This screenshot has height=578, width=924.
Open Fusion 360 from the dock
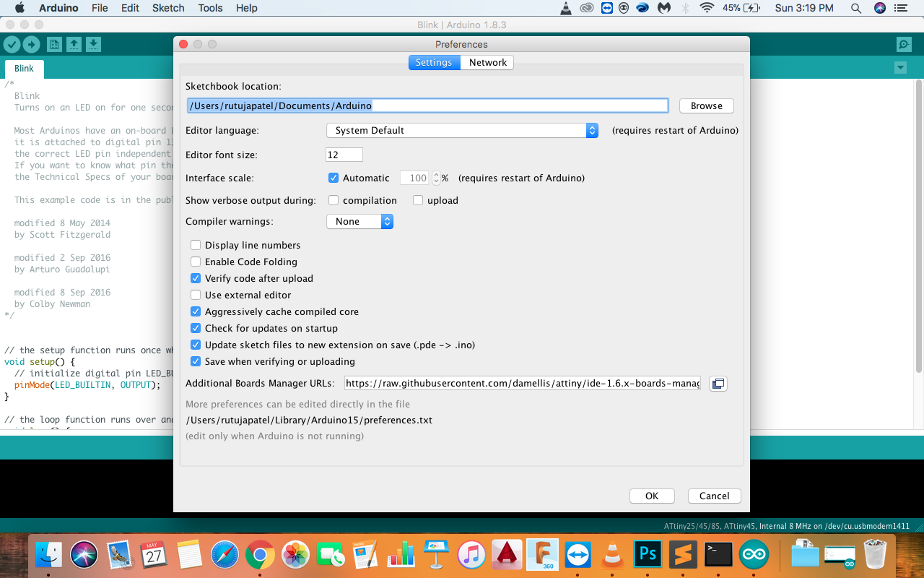tap(542, 555)
